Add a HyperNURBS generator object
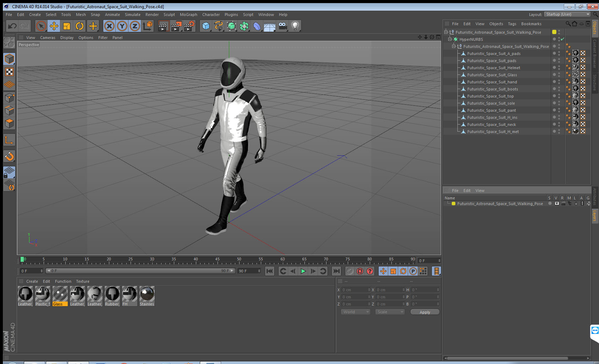 tap(231, 26)
